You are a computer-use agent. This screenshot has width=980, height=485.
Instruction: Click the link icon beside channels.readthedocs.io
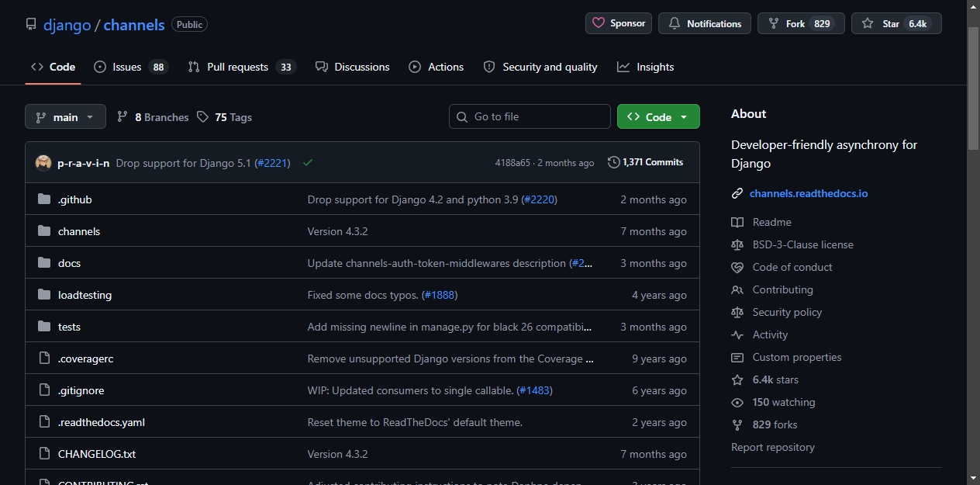click(x=737, y=193)
